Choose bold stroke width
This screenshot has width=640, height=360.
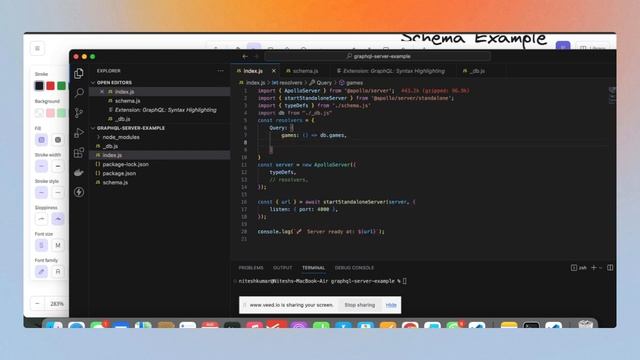point(58,167)
